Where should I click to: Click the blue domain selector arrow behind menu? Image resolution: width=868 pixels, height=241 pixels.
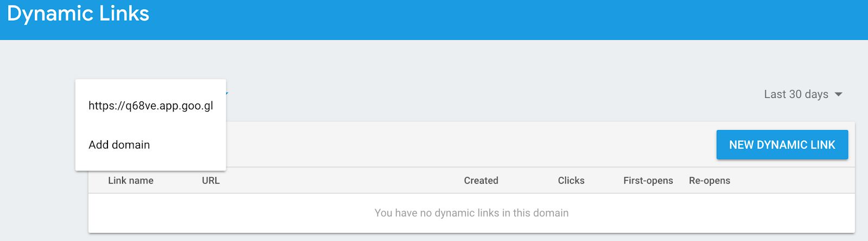click(227, 94)
